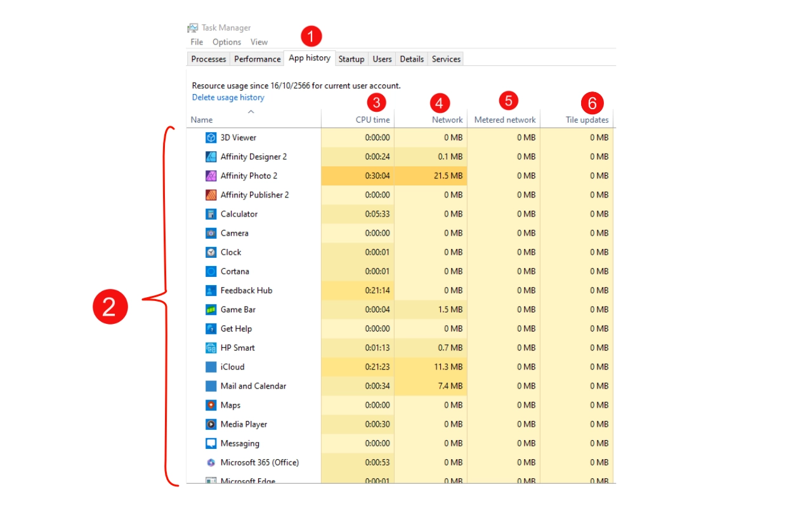Click the 1.5 MB network value
The image size is (812, 508).
(450, 309)
